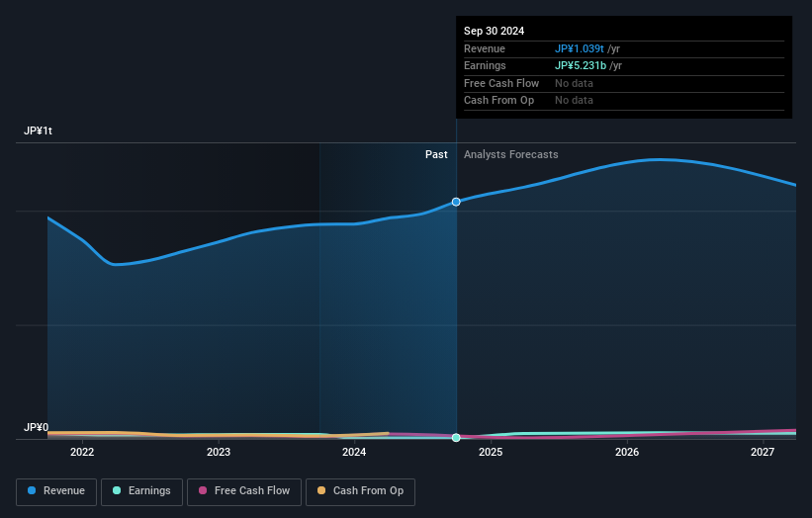
Task: Select the revenue data point at Sep 2024
Action: click(x=456, y=202)
